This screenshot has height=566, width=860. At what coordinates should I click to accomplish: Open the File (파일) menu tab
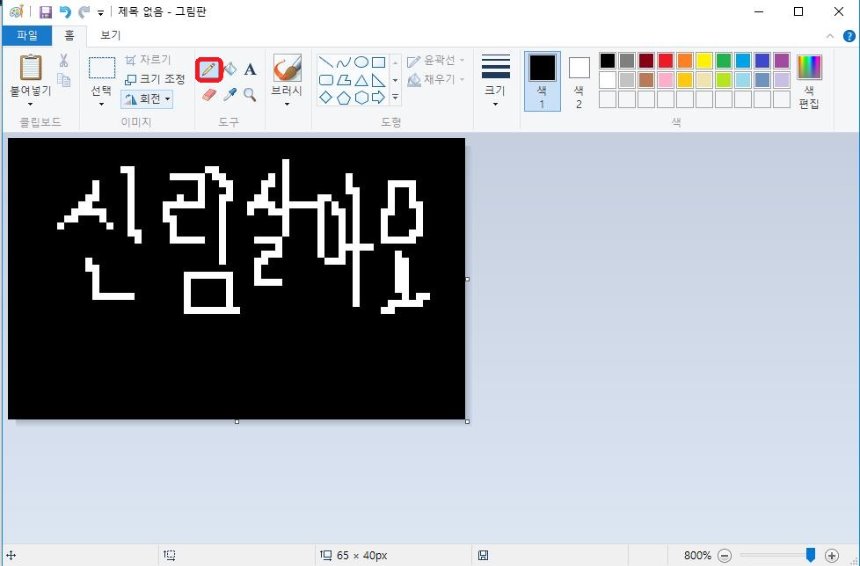tap(27, 36)
